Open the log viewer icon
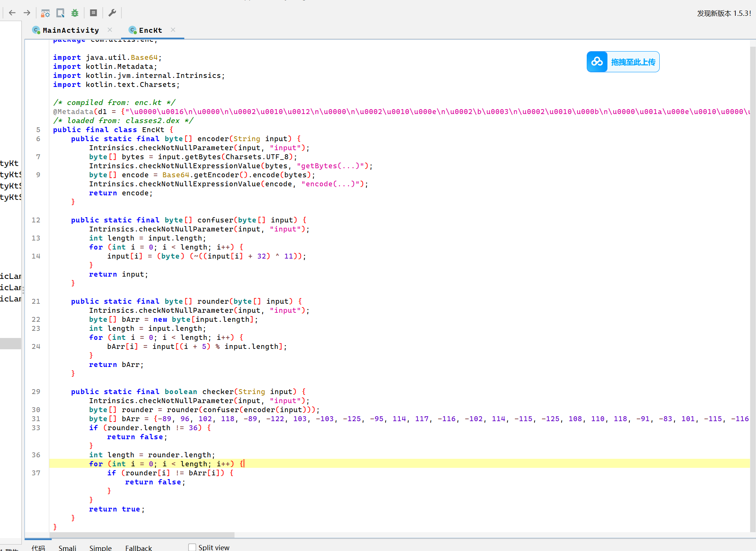 point(94,13)
